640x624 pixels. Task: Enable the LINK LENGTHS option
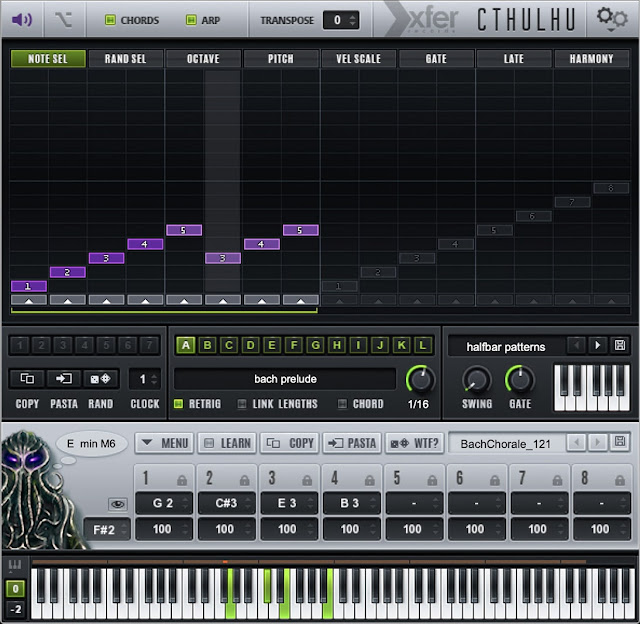point(242,404)
